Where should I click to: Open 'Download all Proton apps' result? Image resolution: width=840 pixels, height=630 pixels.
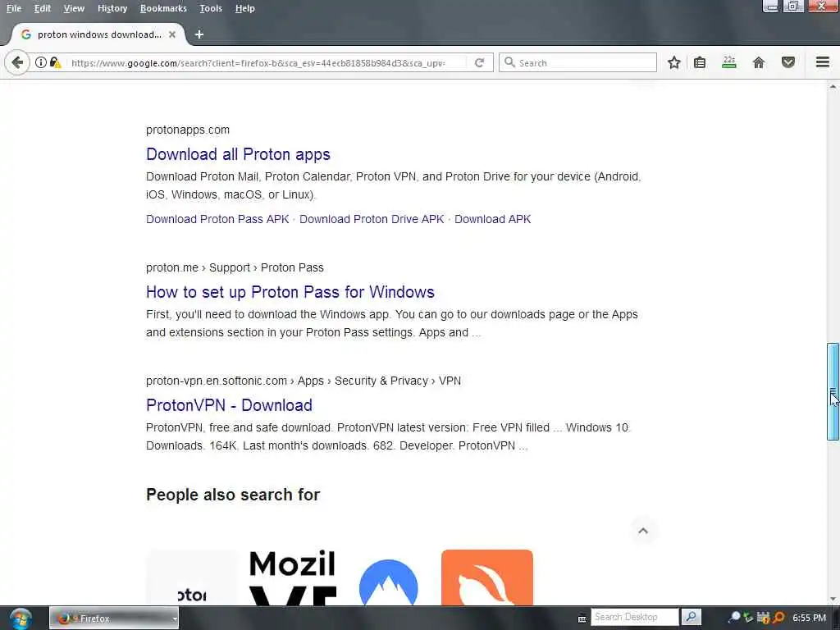tap(238, 154)
